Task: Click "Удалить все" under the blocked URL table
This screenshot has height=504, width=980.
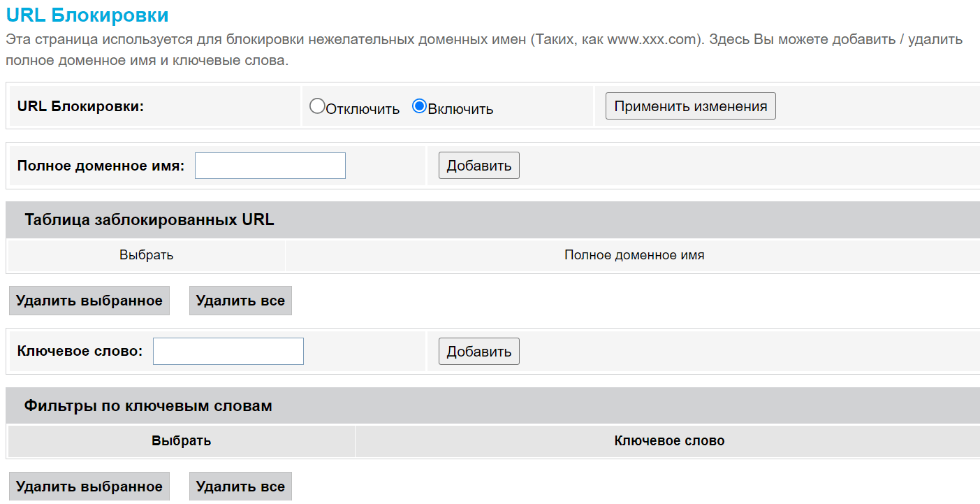Action: coord(240,301)
